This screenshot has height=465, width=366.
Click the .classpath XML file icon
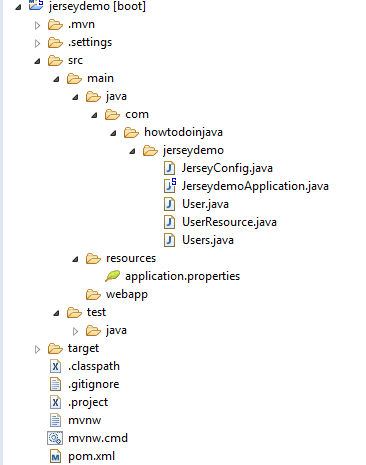click(55, 366)
